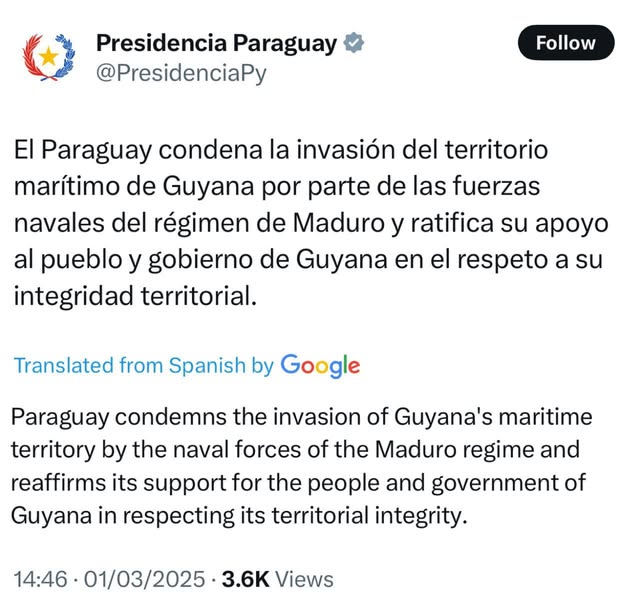Screen dimensions: 640x600
Task: Open the Presidencia Paraguay display name
Action: click(x=216, y=44)
